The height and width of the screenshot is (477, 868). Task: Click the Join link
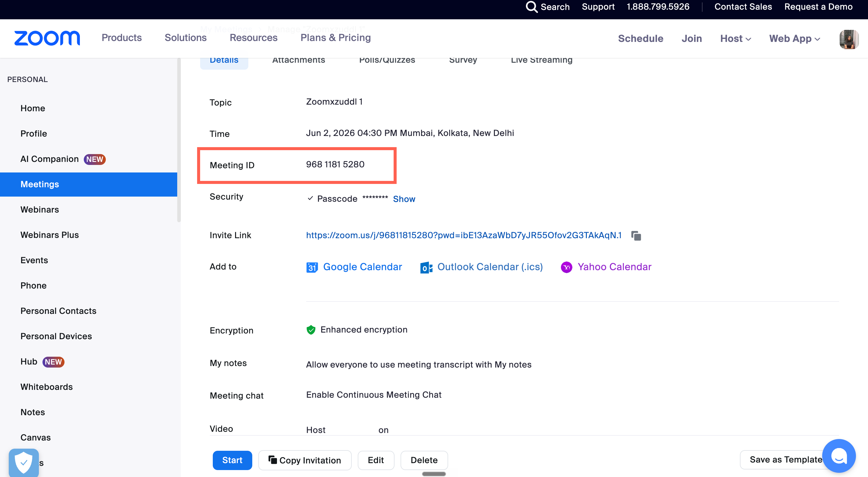pyautogui.click(x=691, y=39)
